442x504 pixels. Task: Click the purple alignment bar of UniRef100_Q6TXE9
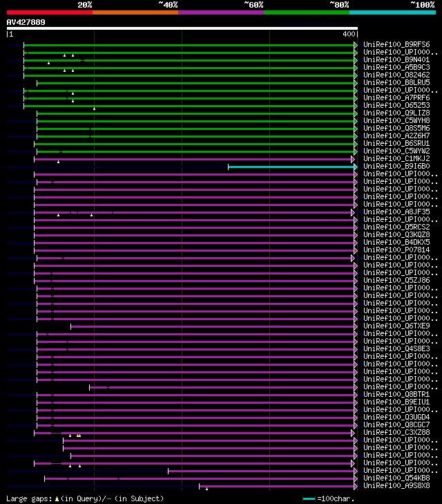213,326
